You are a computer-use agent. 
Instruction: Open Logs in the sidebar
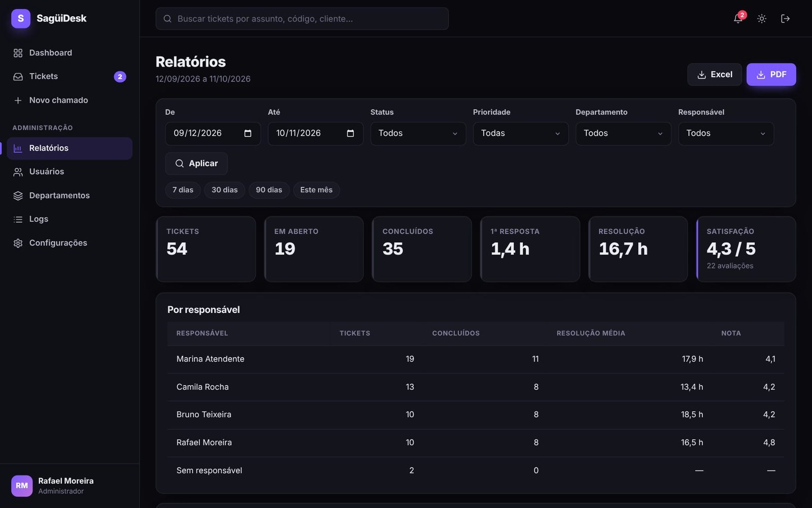70,219
